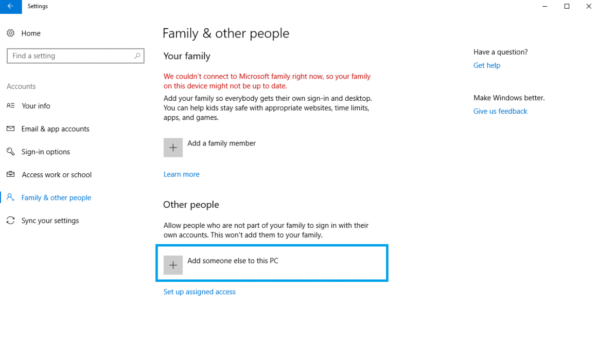Click the Email & app accounts envelope icon

tap(11, 129)
